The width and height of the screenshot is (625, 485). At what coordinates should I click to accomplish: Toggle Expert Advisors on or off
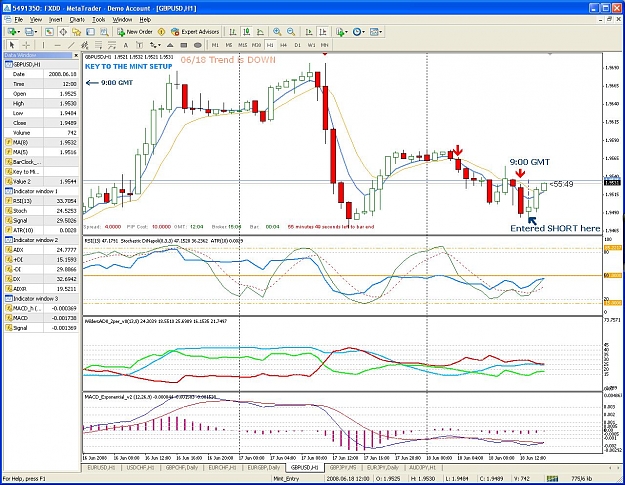click(195, 32)
